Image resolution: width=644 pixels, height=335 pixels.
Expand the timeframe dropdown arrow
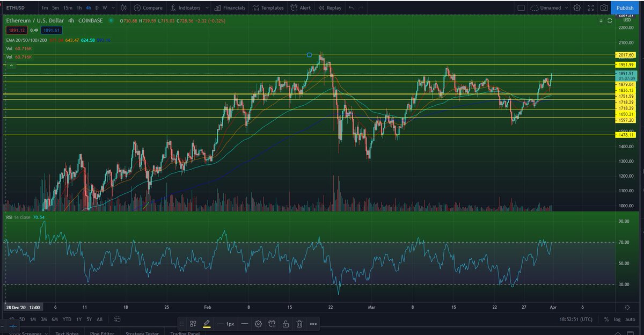[x=113, y=8]
